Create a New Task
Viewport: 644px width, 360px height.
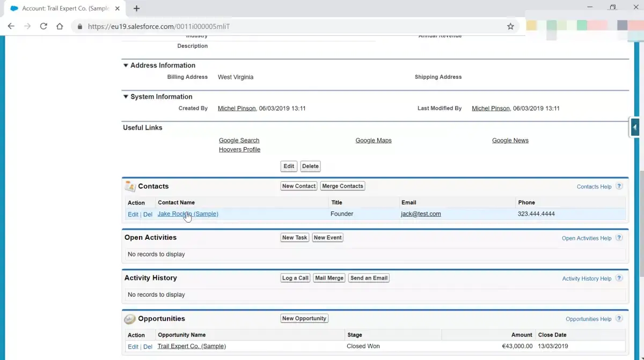coord(295,238)
